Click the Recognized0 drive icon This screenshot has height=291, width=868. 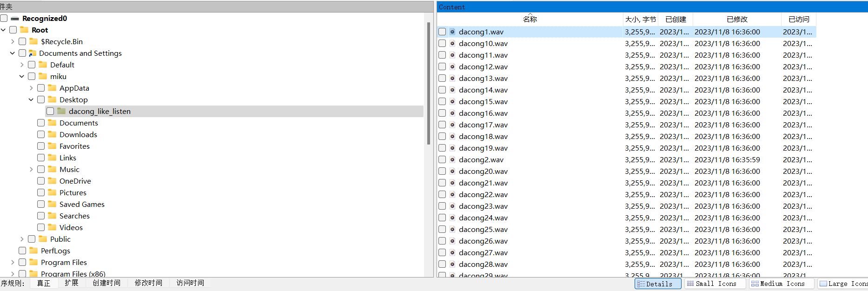(15, 19)
